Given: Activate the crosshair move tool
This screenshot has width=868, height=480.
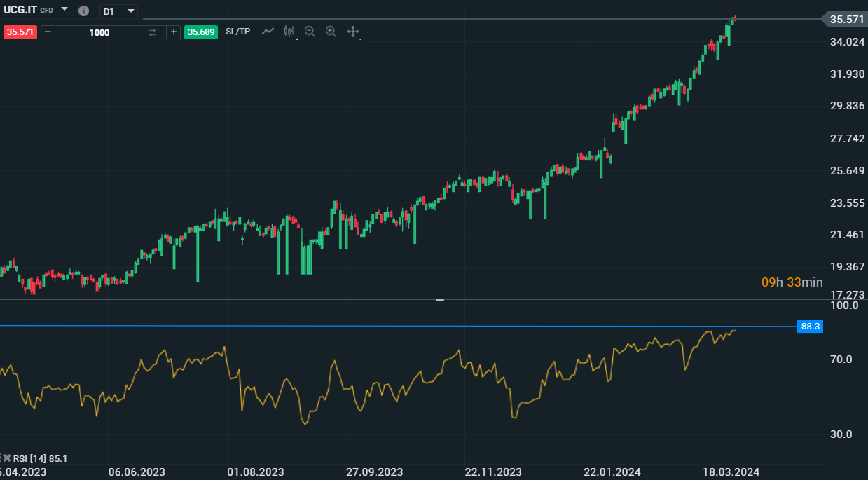Looking at the screenshot, I should [353, 32].
